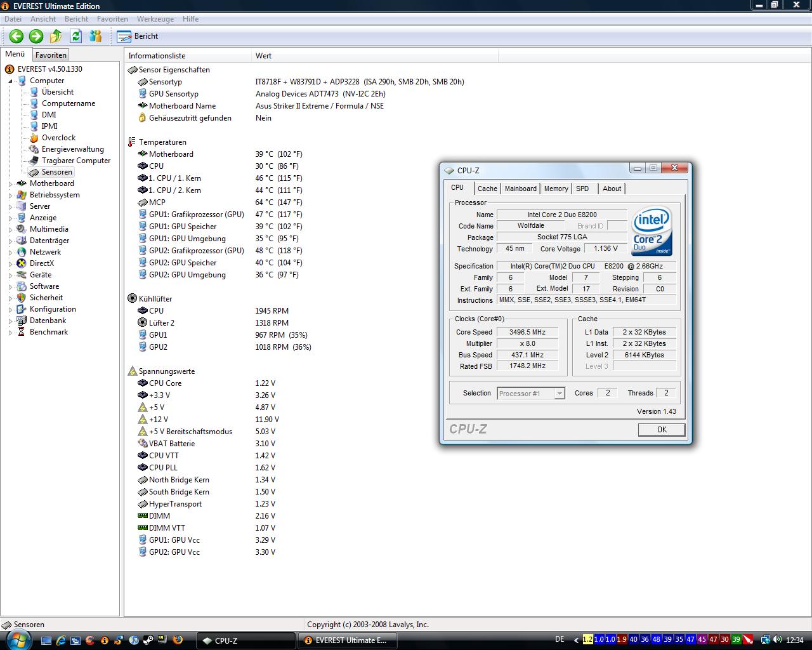812x650 pixels.
Task: Select the Energieverwaltung icon
Action: [x=34, y=149]
